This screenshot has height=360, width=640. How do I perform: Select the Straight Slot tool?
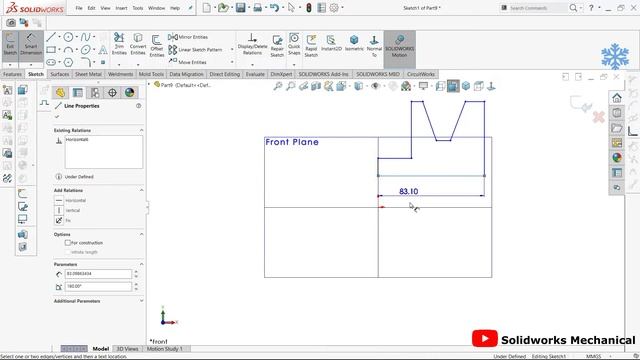pyautogui.click(x=51, y=62)
